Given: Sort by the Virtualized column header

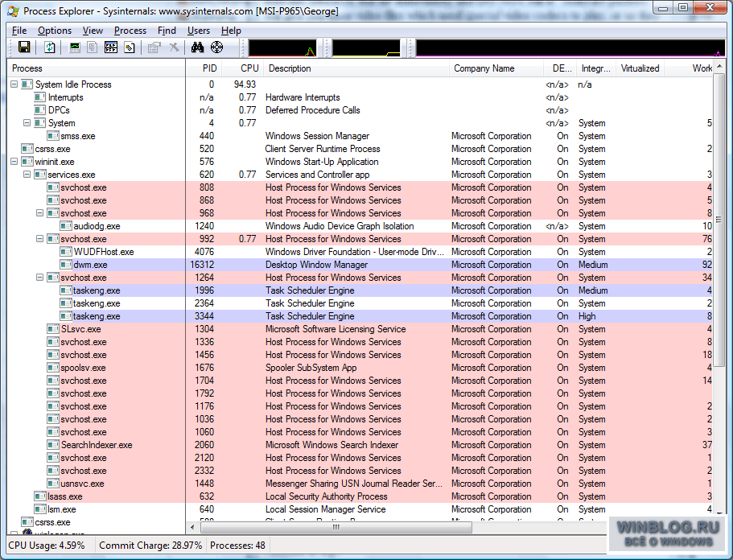Looking at the screenshot, I should point(640,68).
